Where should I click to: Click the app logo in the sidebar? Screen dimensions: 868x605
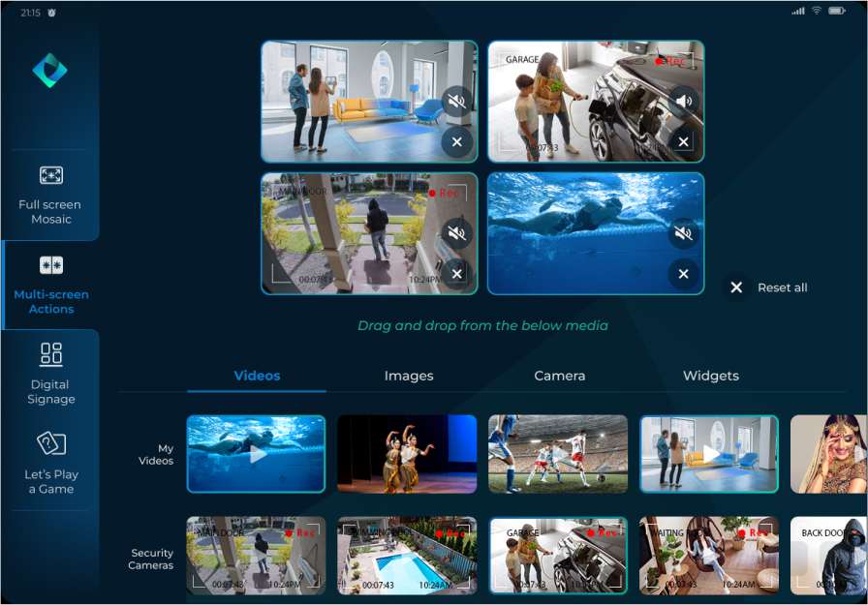tap(49, 71)
